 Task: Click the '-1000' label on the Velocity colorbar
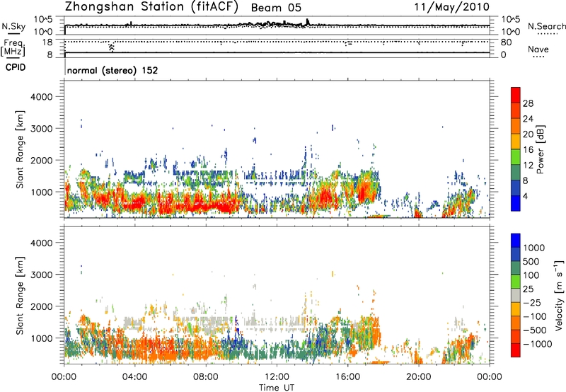[x=537, y=344]
